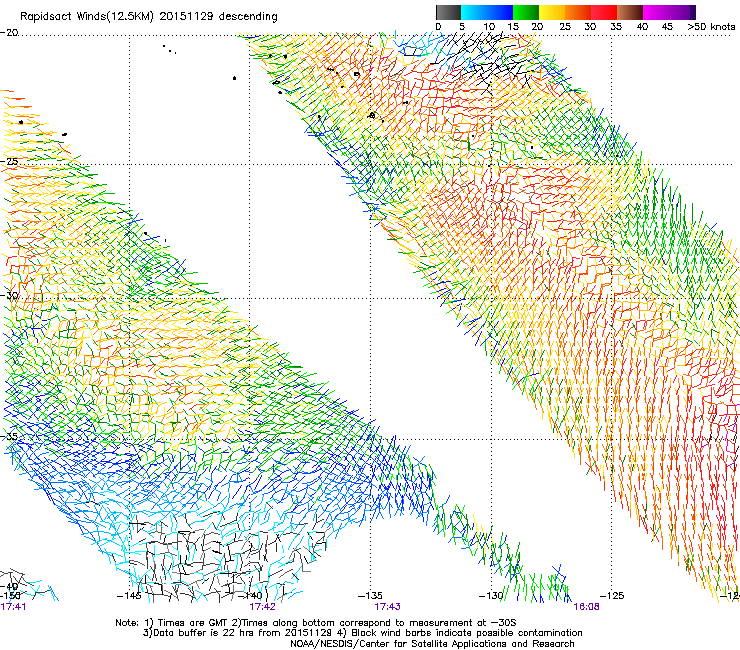
Task: Click the legend scale label '10'
Action: (x=489, y=27)
